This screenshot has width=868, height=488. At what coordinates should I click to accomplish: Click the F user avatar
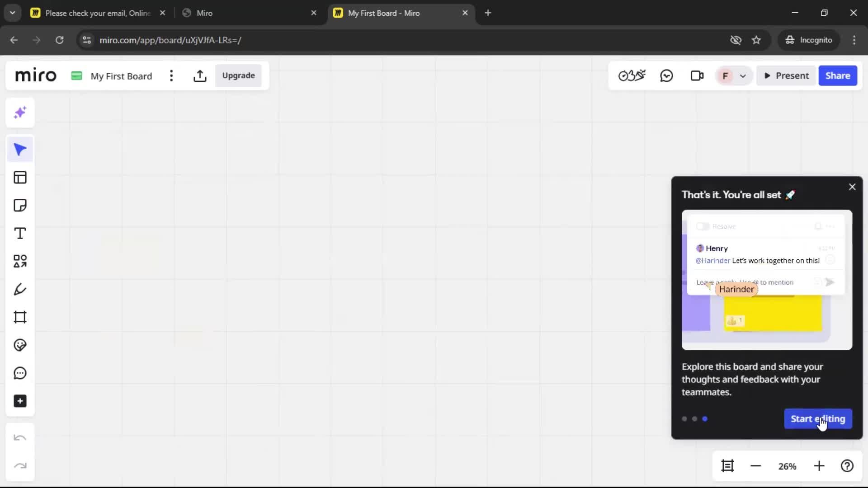click(726, 76)
